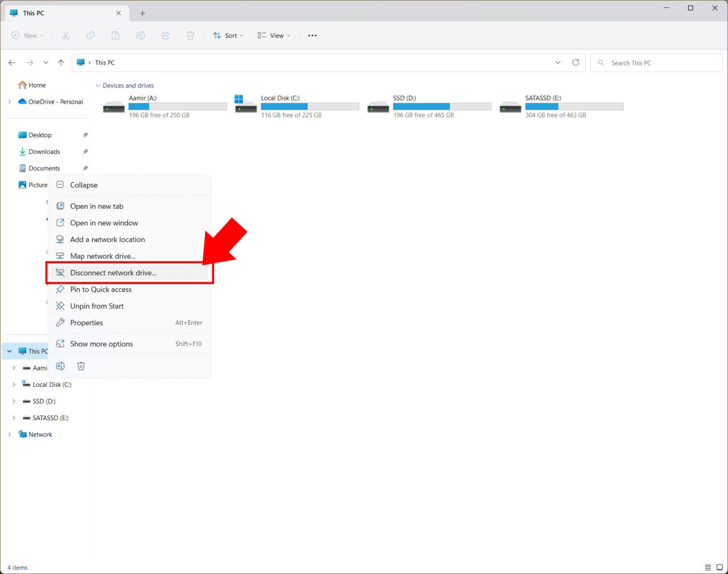Image resolution: width=728 pixels, height=574 pixels.
Task: Choose Open in new window
Action: coord(129,223)
